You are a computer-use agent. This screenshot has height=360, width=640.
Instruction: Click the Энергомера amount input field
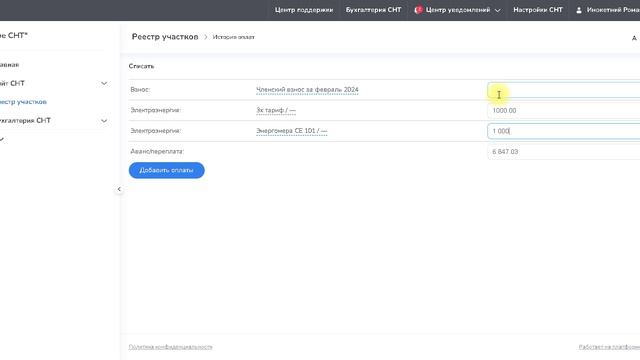564,131
